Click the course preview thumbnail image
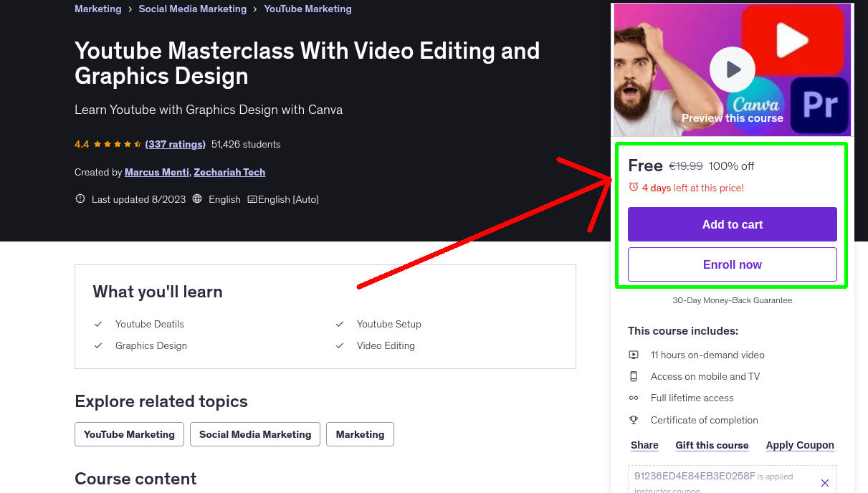Viewport: 868px width, 493px height. click(732, 70)
